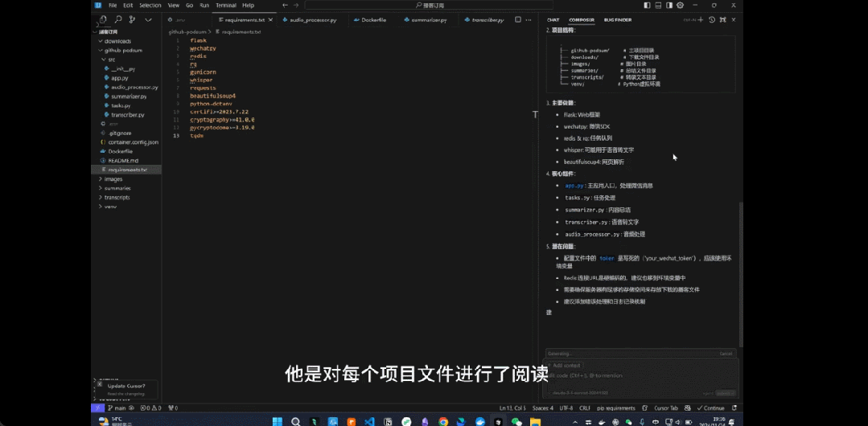
Task: Collapse the src folder
Action: [x=111, y=59]
